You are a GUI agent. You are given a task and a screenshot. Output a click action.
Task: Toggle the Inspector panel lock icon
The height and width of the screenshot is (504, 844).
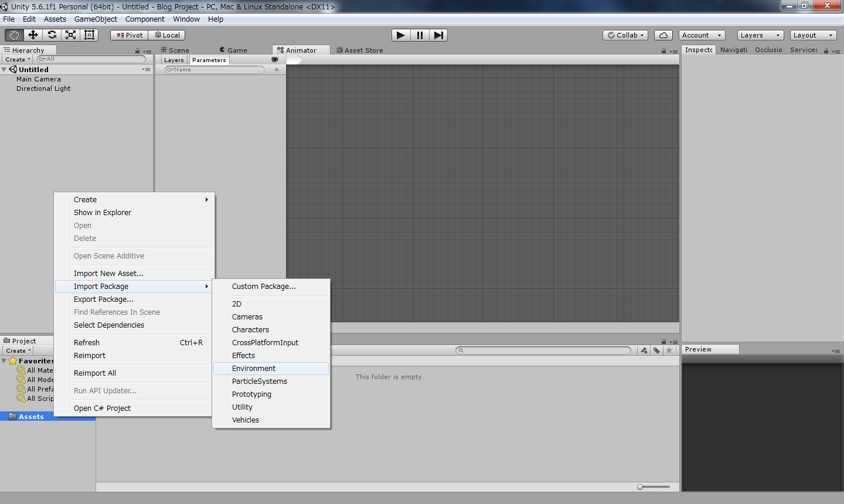point(826,51)
